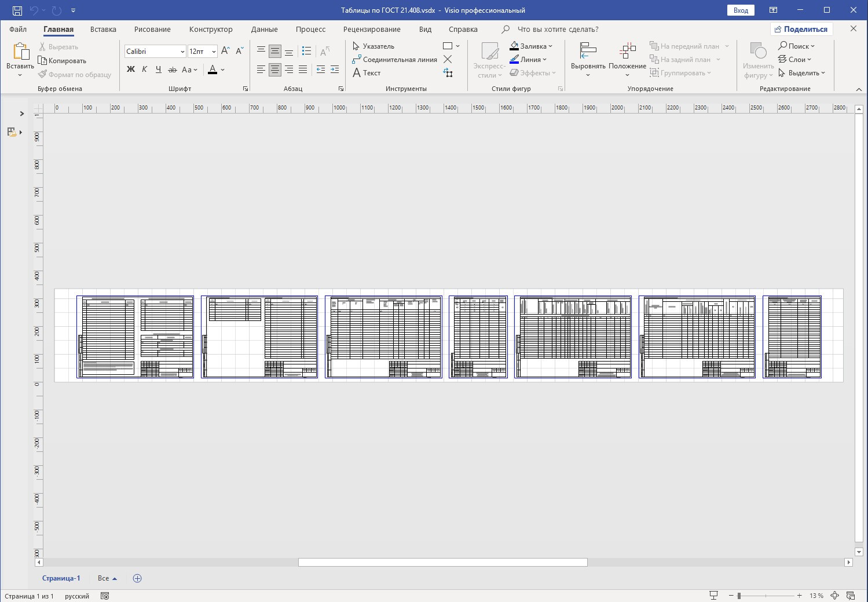Open the Заливка fill dropdown
Screen dimensions: 868x602
coord(532,46)
